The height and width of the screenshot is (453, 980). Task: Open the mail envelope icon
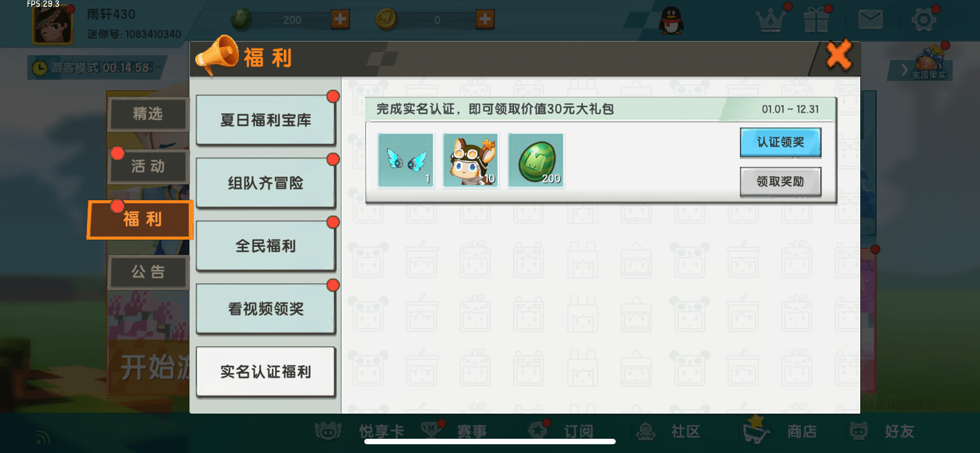[x=870, y=20]
